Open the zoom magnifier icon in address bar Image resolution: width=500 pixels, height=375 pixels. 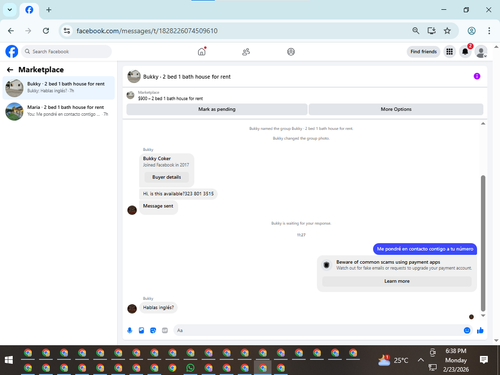point(416,31)
